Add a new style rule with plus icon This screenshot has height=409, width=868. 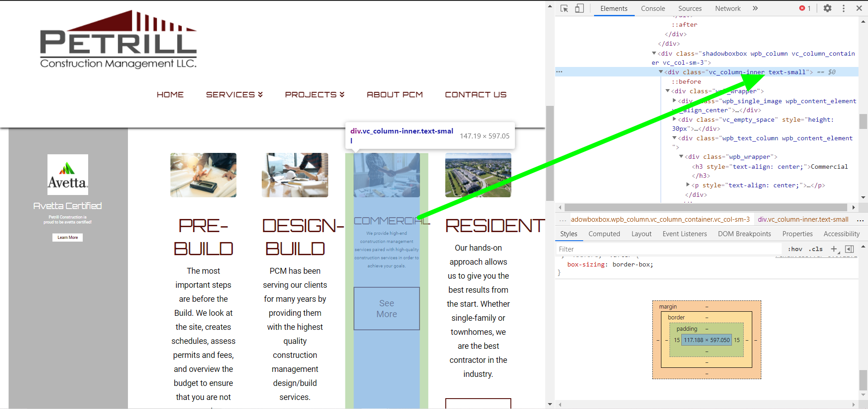pos(834,249)
